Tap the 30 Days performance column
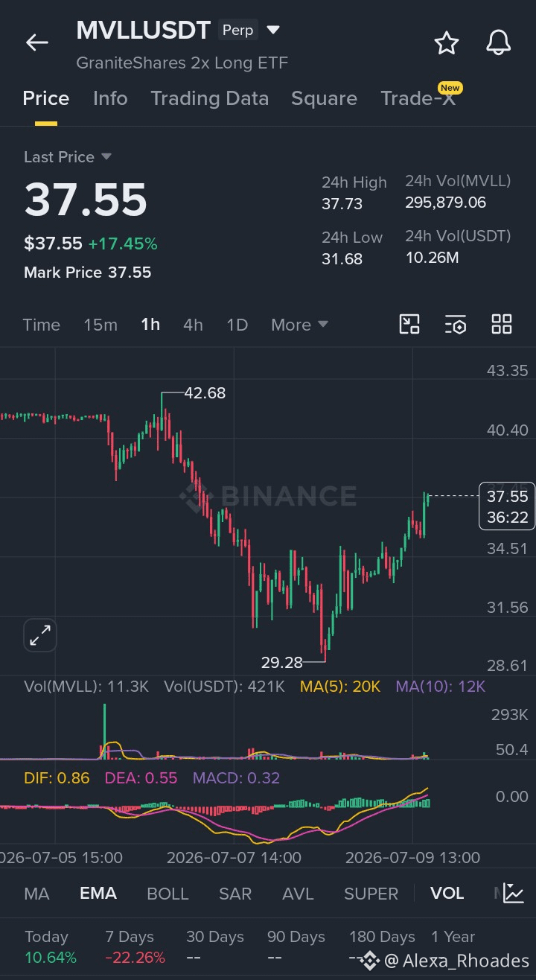This screenshot has height=980, width=536. click(x=215, y=946)
